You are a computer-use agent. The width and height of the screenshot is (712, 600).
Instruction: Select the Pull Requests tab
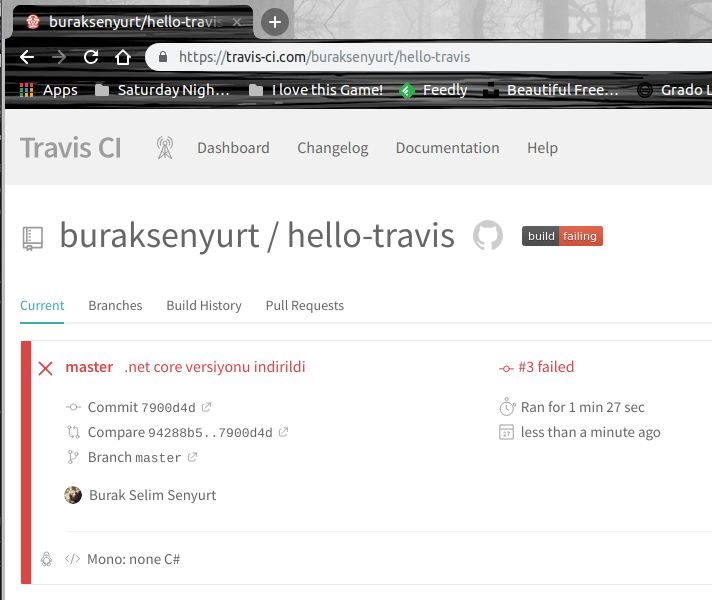304,305
